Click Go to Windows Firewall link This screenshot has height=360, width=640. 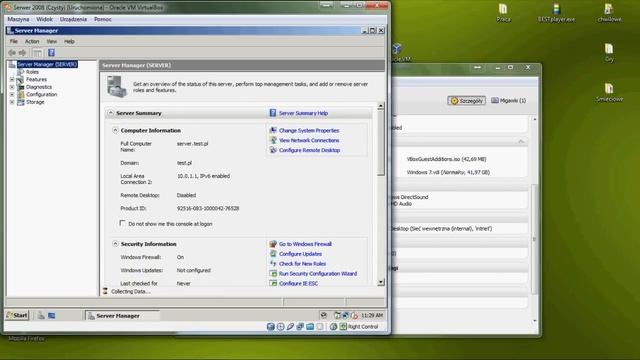click(x=305, y=244)
